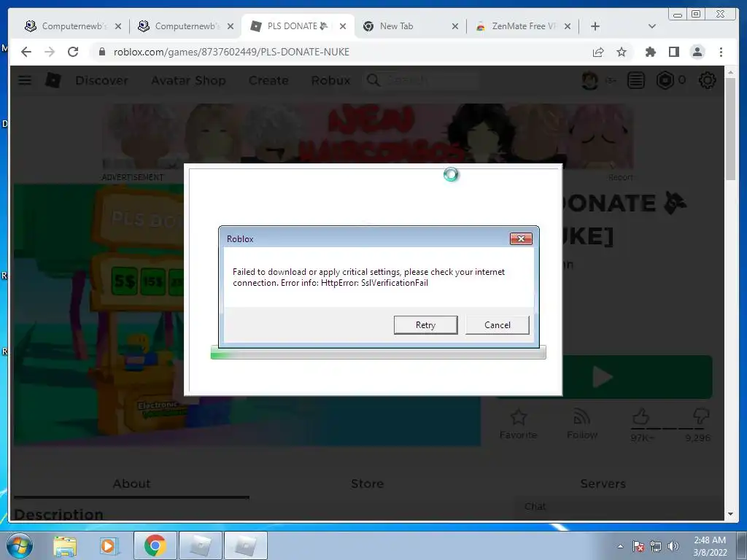View site info via padlock icon
The width and height of the screenshot is (747, 560).
101,52
